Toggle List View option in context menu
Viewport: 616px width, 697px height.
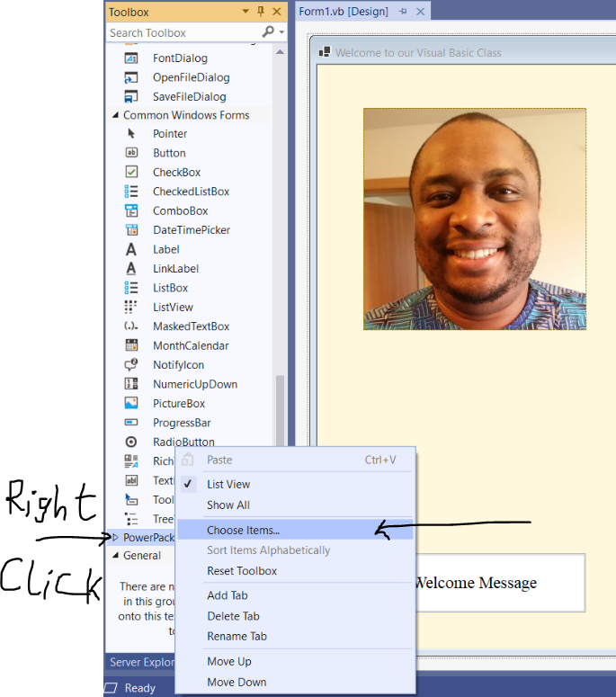point(228,484)
